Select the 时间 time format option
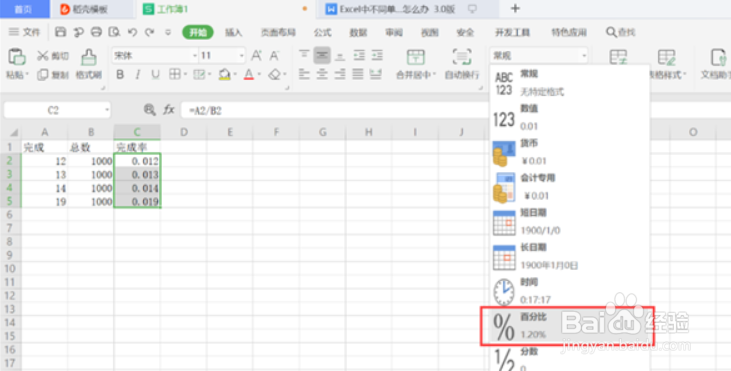Screen dimensions: 731x371 click(x=570, y=291)
